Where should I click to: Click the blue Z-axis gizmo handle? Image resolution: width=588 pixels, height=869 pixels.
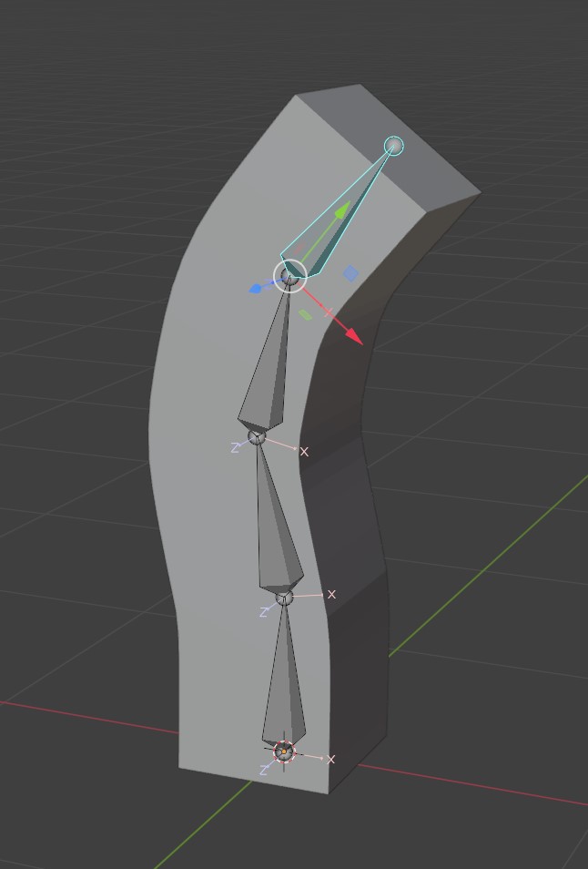[x=256, y=288]
